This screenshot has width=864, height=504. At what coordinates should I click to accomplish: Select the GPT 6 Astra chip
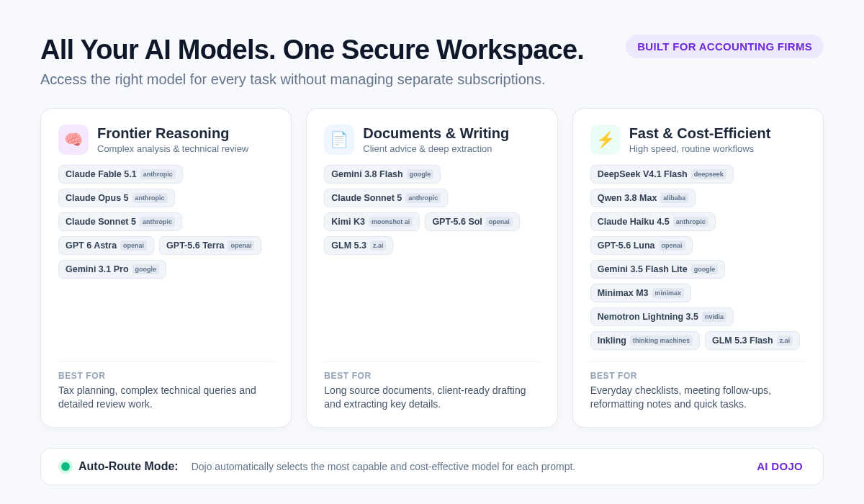[106, 246]
